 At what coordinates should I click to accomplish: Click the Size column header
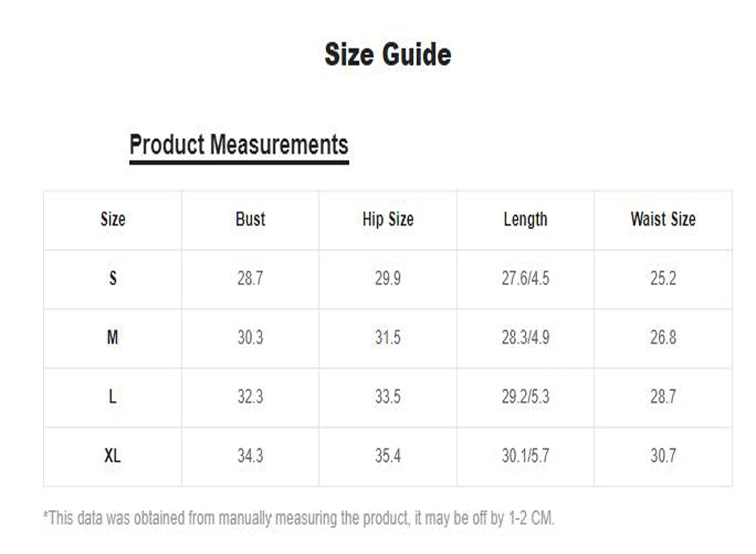pyautogui.click(x=112, y=219)
